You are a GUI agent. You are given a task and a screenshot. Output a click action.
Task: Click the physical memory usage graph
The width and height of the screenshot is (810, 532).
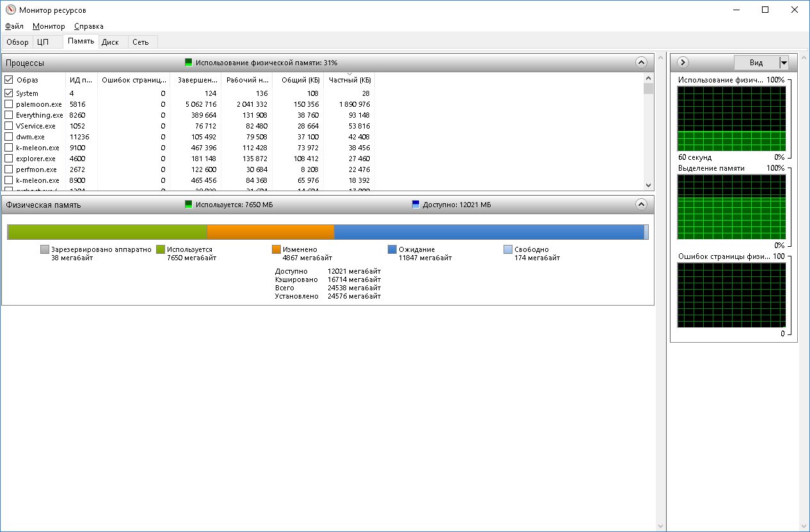point(731,119)
